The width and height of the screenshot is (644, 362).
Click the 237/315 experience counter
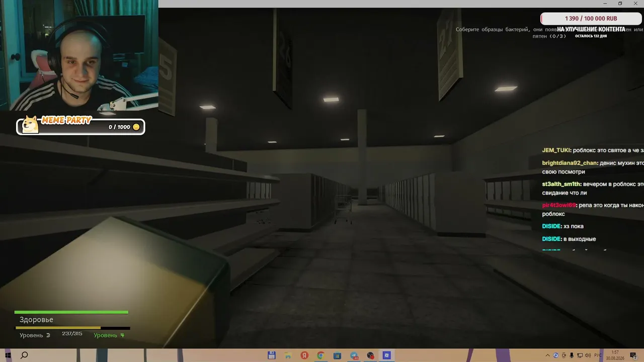(72, 333)
